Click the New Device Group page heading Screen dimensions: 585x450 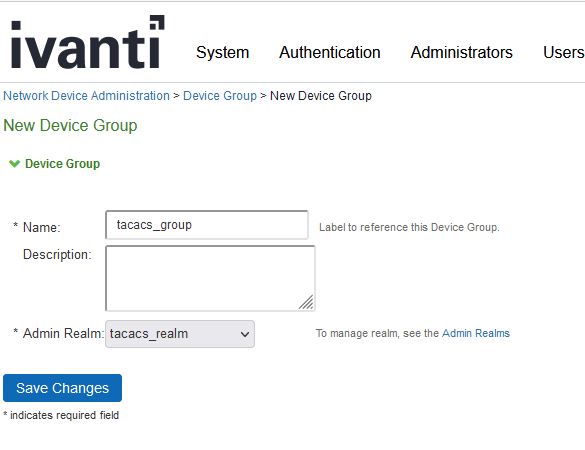[70, 125]
